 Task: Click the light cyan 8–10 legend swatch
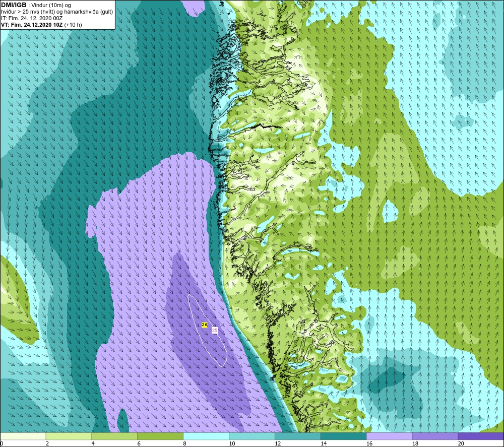point(206,436)
